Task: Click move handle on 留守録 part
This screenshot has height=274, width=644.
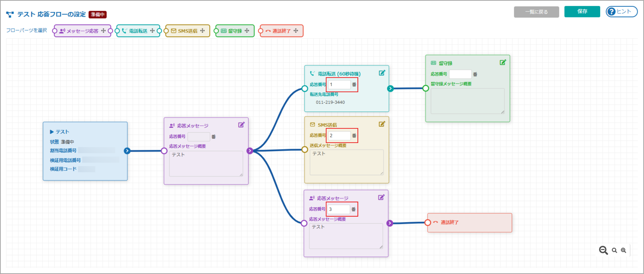Action: (x=247, y=31)
